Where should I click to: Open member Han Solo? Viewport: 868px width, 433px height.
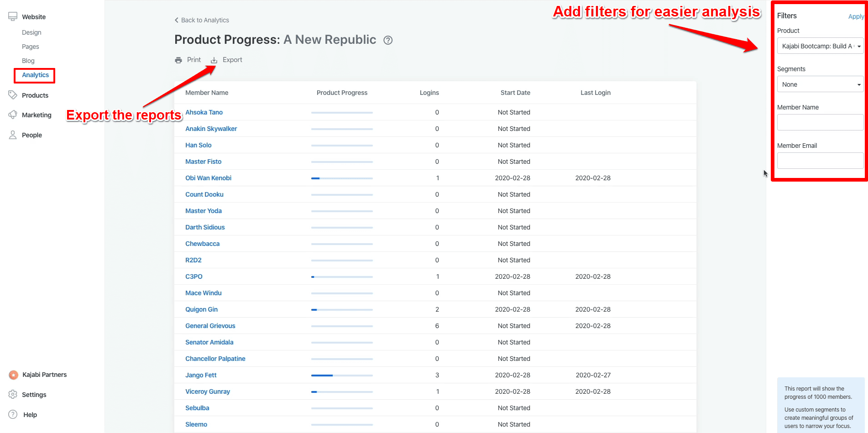[198, 145]
